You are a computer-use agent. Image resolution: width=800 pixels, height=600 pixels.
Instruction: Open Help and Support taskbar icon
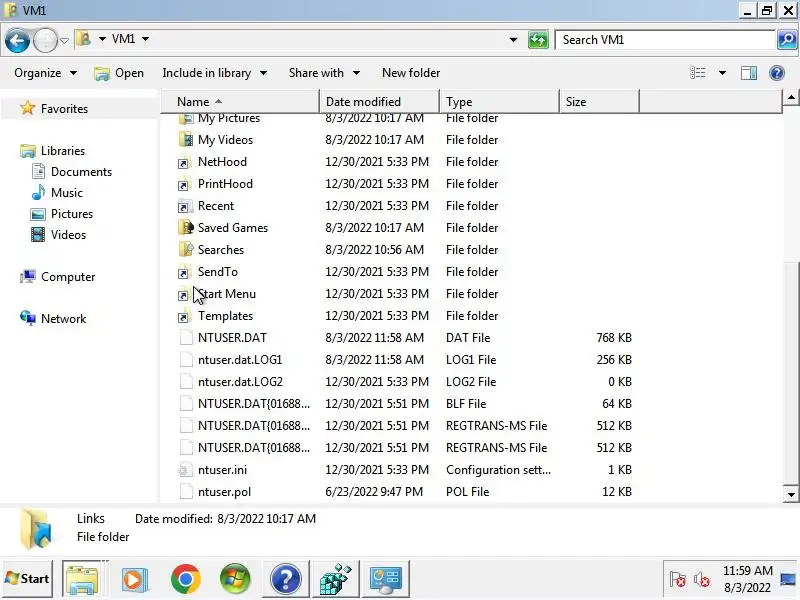point(285,579)
